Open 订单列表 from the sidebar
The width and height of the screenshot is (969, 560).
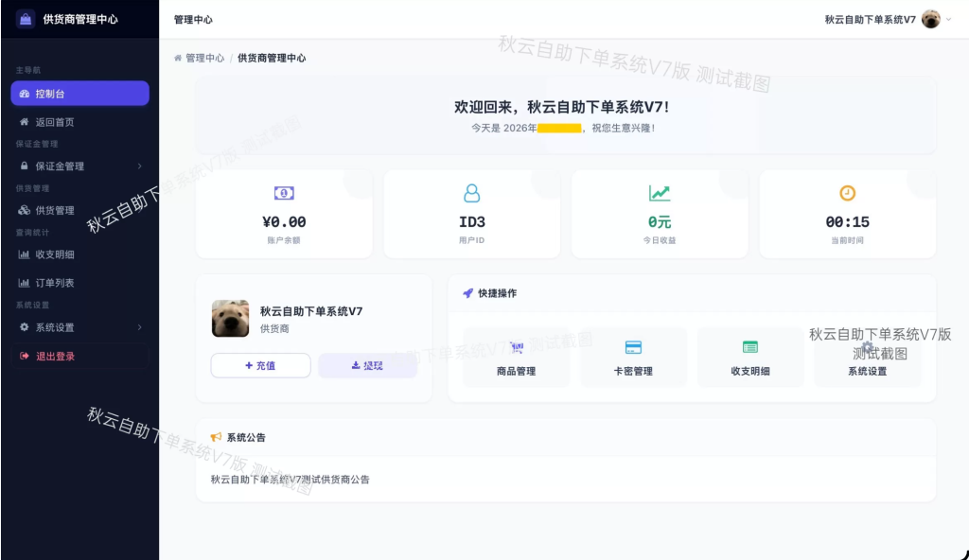(x=79, y=283)
